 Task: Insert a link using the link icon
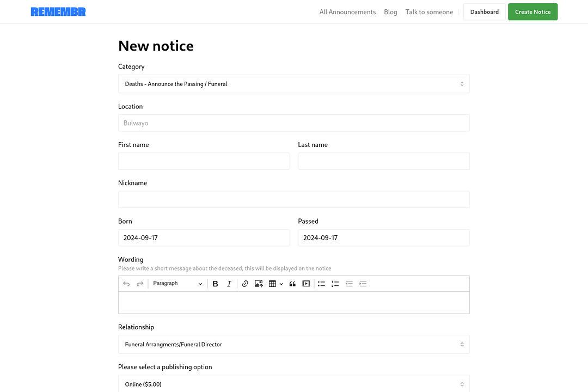[x=245, y=284]
